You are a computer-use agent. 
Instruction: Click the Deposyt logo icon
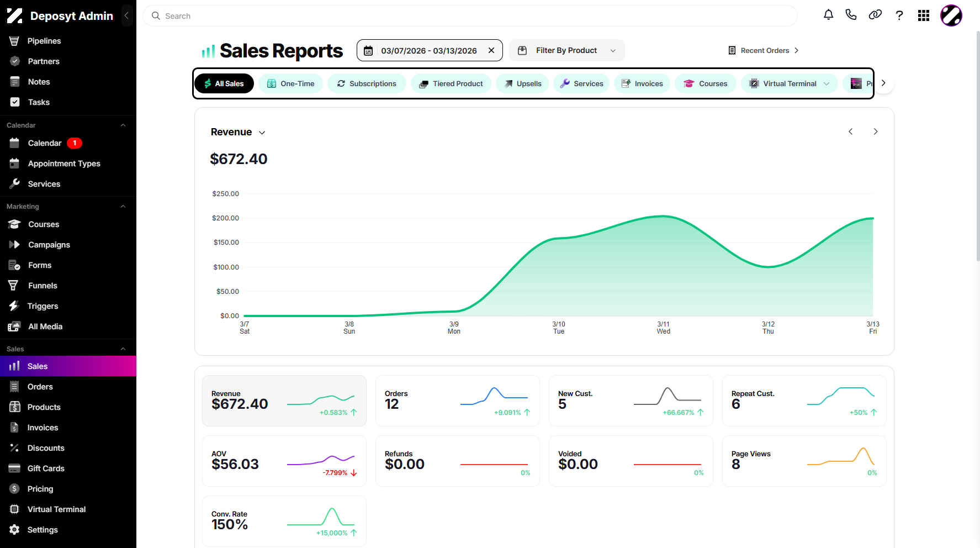(x=15, y=15)
